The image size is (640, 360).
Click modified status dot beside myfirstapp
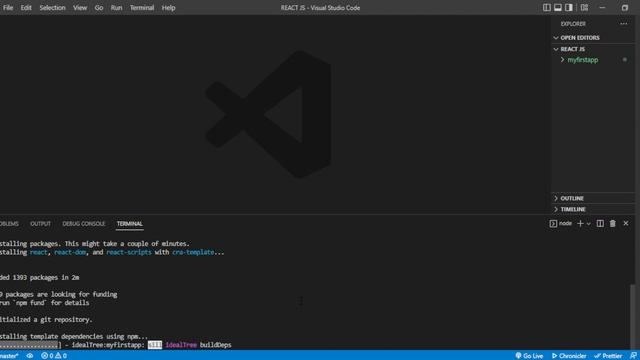[x=624, y=60]
